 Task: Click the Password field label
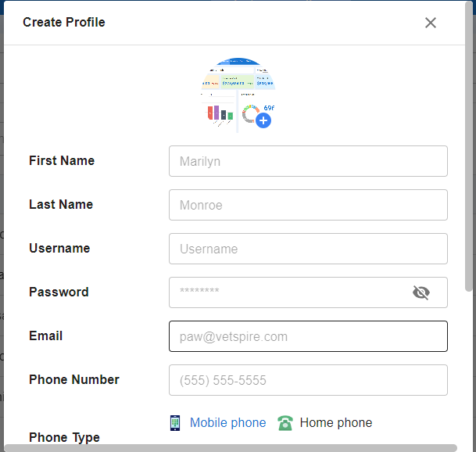[59, 292]
